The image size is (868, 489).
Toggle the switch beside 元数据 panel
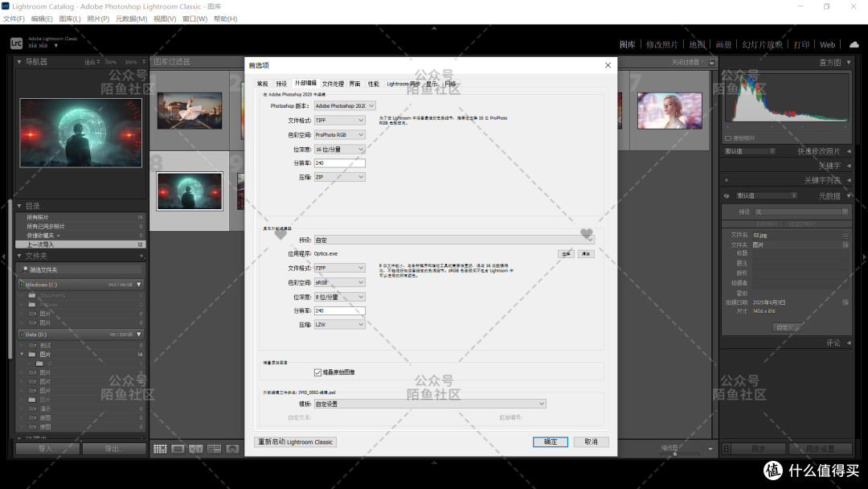(x=726, y=196)
